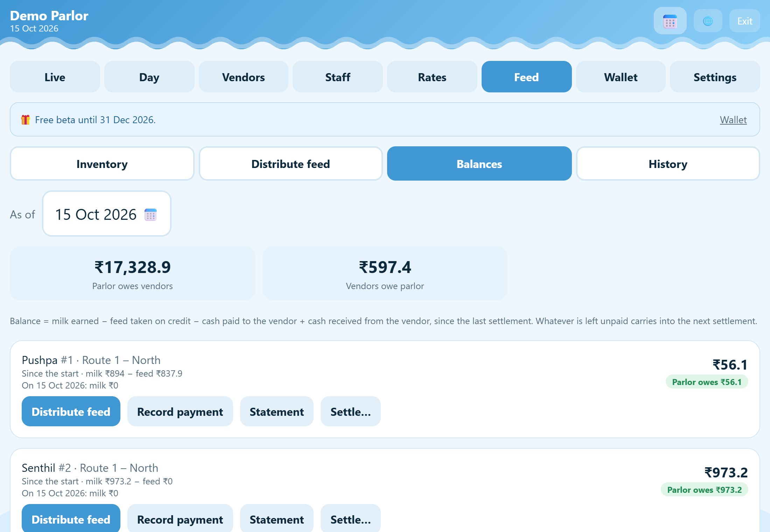Viewport: 770px width, 532px height.
Task: Click the gift icon in beta banner
Action: [26, 120]
